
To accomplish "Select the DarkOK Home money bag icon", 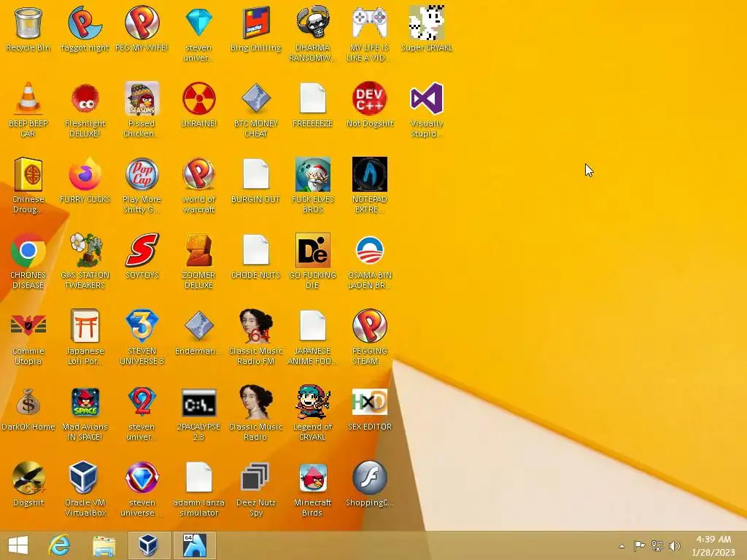I will coord(28,402).
